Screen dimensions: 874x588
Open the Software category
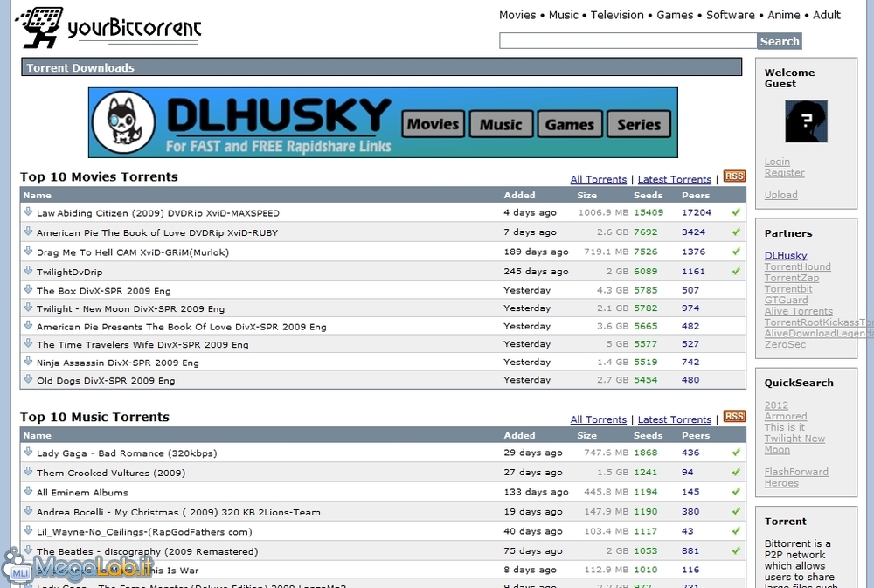coord(730,15)
